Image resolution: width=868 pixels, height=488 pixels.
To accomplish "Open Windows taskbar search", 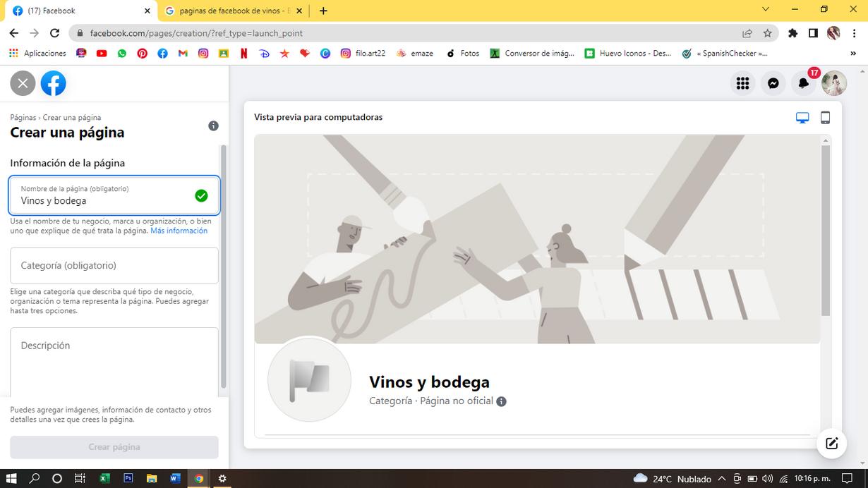I will (x=35, y=479).
